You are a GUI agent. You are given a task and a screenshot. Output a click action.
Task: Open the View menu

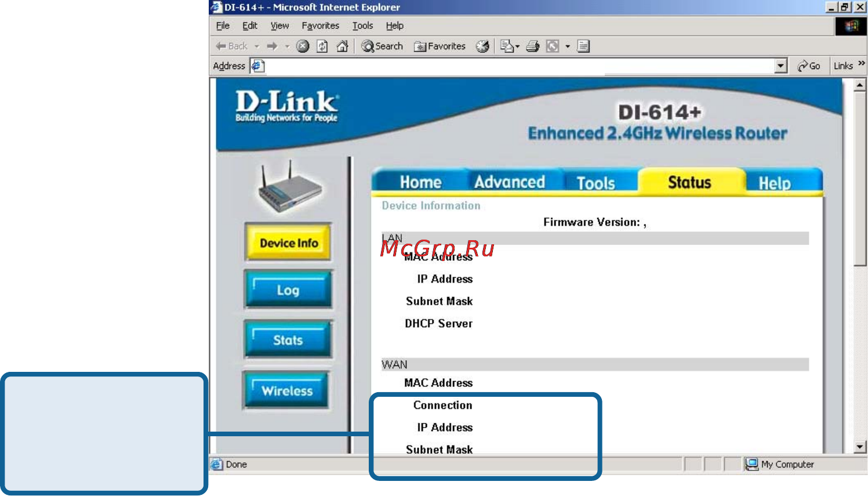[279, 26]
